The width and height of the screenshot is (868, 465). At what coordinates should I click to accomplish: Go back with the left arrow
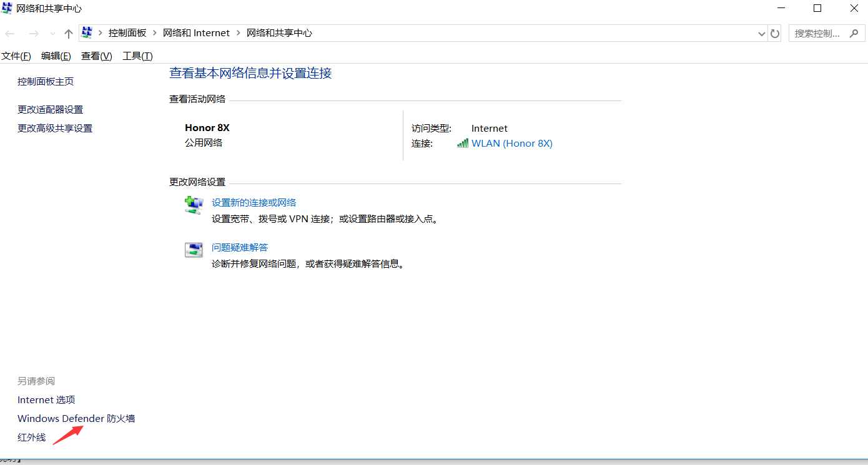[x=10, y=34]
